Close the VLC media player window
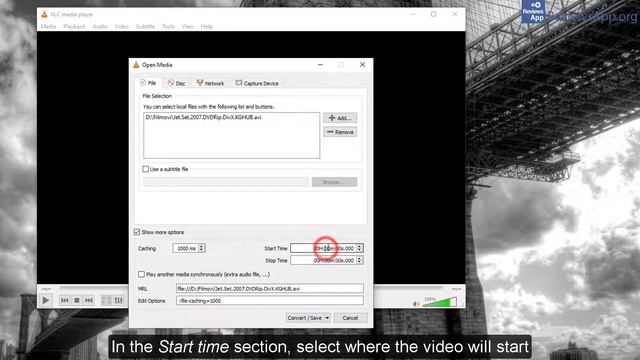Image resolution: width=640 pixels, height=360 pixels. [455, 14]
